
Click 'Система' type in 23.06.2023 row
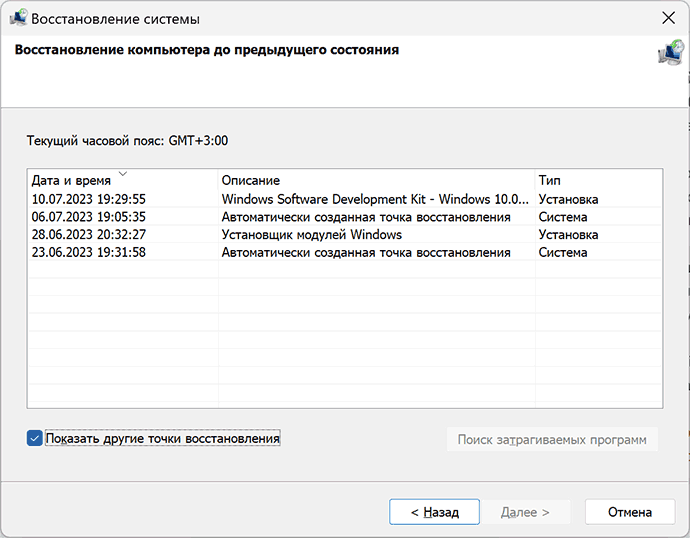point(563,252)
